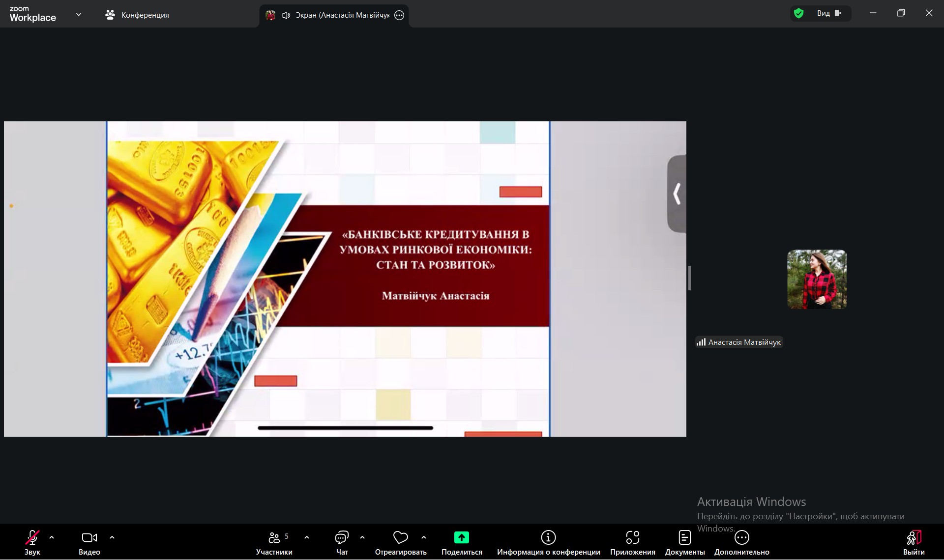Screen dimensions: 944x560
Task: Click Анастасія Матвійчук's profile photo thumbnail
Action: (x=817, y=279)
